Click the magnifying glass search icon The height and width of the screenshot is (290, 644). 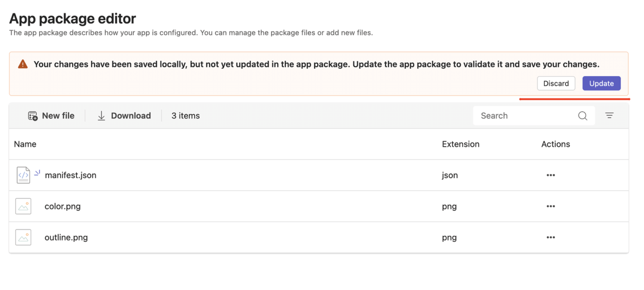coord(583,116)
